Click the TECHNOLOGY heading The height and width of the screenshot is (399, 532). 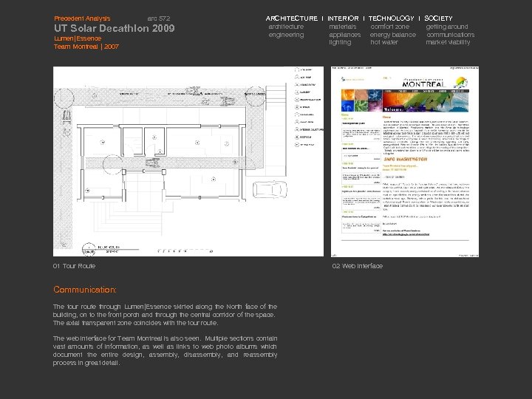(391, 18)
